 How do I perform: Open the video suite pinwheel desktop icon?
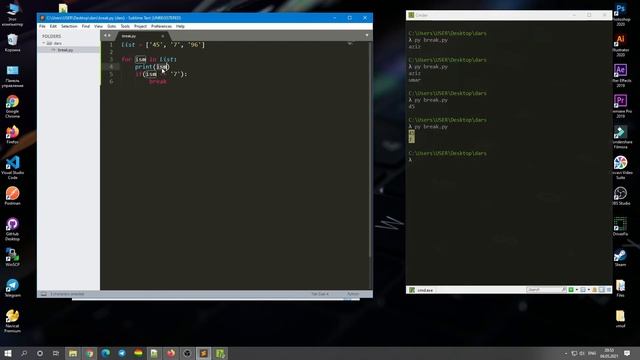pos(620,167)
